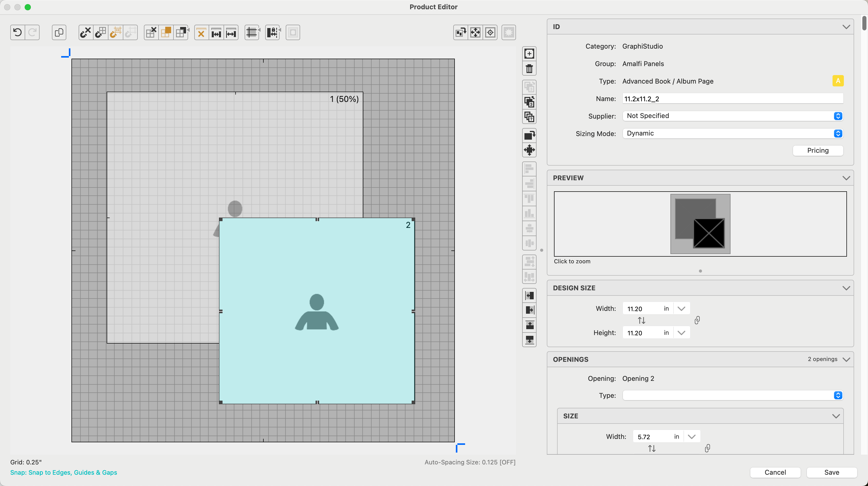Click the Save button
This screenshot has height=486, width=868.
tap(831, 472)
